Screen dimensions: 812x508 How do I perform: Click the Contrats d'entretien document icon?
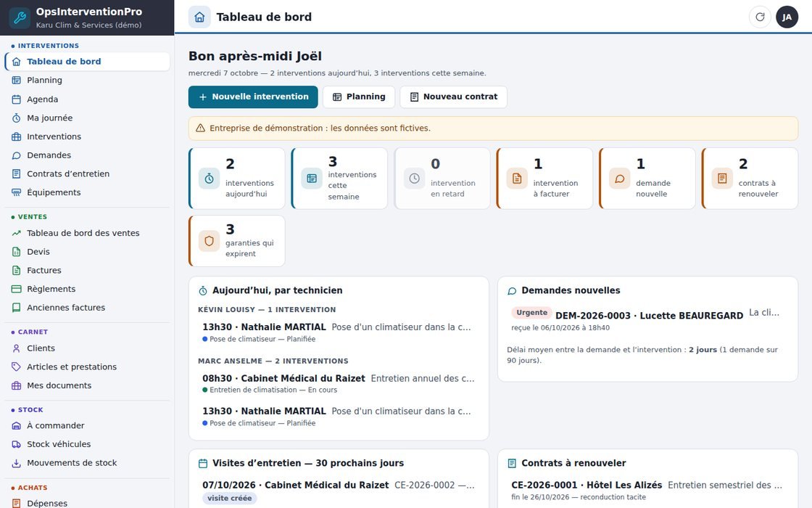pyautogui.click(x=17, y=173)
